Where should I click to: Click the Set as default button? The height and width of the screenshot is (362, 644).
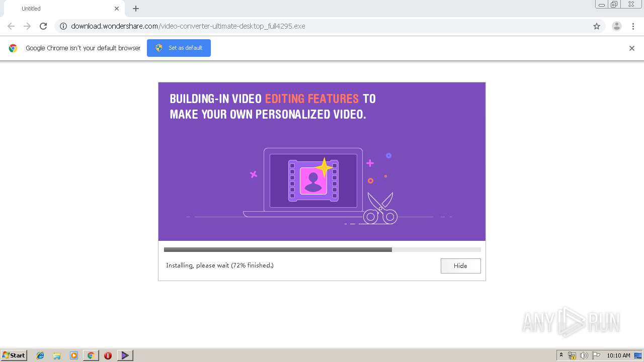pos(179,48)
